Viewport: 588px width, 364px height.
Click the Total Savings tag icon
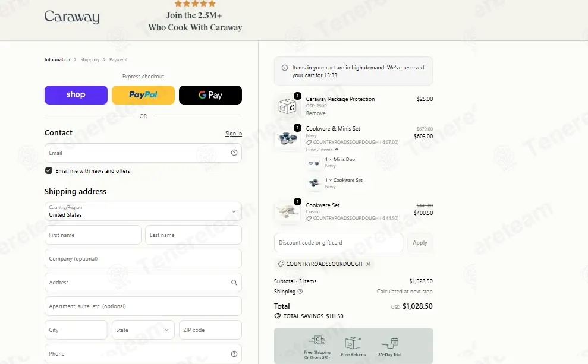278,316
